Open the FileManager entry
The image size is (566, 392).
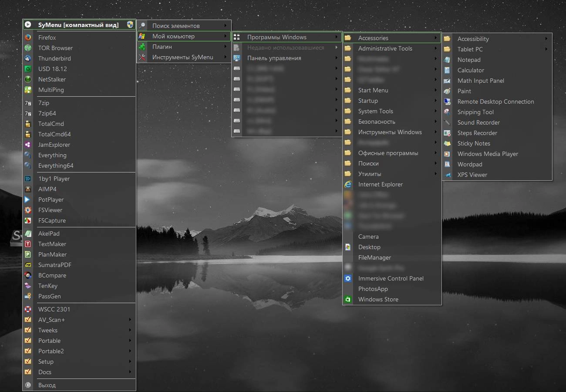coord(392,257)
